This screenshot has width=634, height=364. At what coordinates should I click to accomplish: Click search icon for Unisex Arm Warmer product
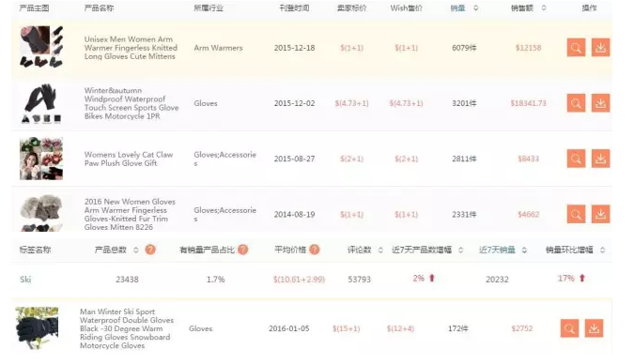point(576,48)
